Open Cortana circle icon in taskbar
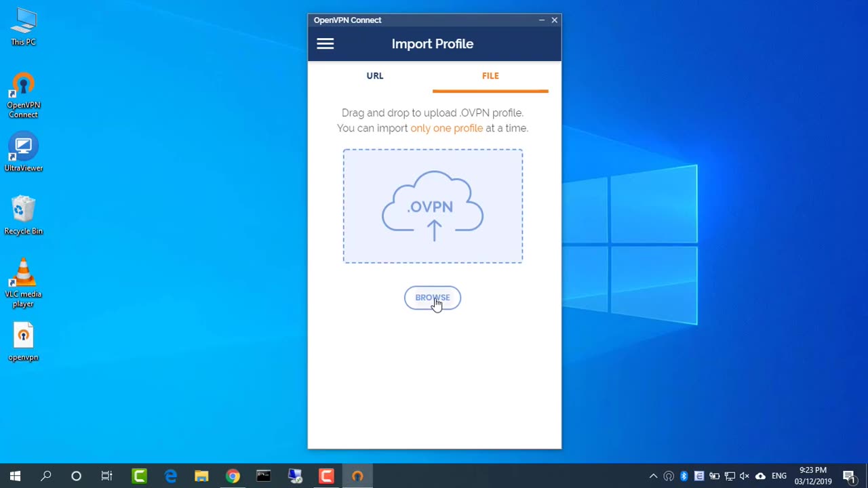The height and width of the screenshot is (488, 868). point(76,476)
